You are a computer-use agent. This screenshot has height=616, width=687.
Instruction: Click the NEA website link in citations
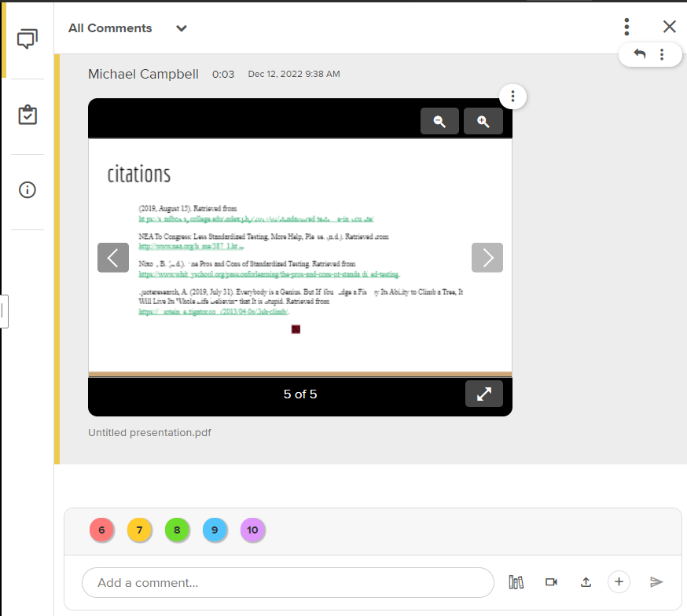point(191,246)
